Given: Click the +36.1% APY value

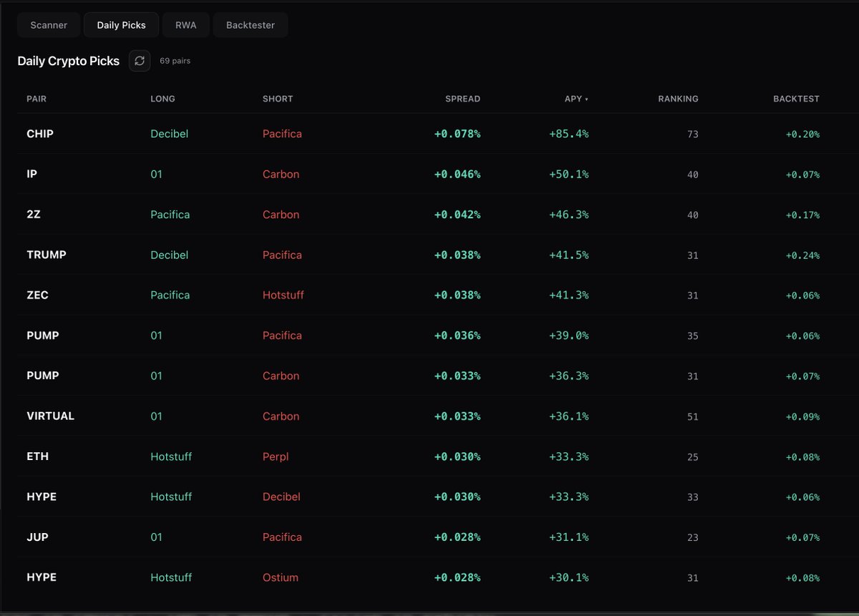Looking at the screenshot, I should (569, 416).
